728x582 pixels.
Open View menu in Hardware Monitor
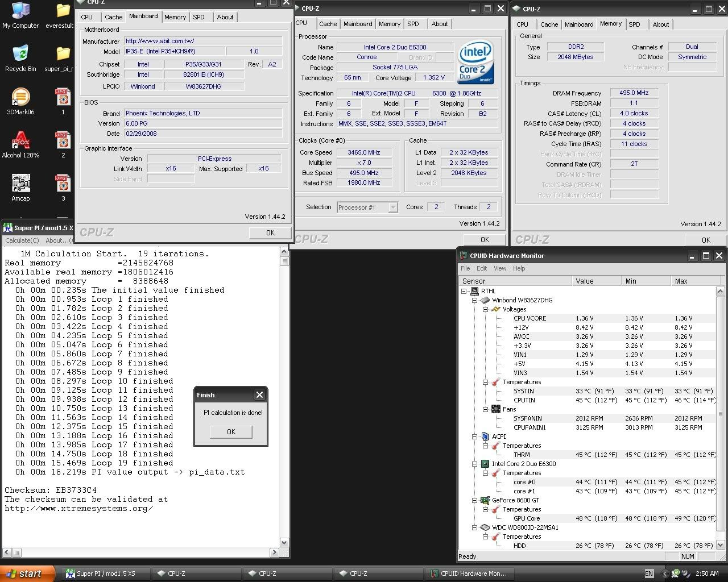(500, 268)
